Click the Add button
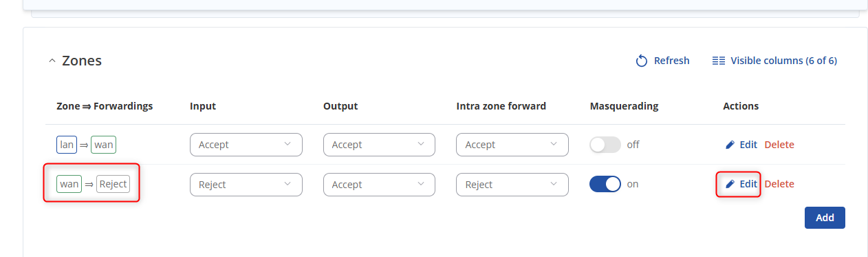This screenshot has height=257, width=868. click(825, 218)
